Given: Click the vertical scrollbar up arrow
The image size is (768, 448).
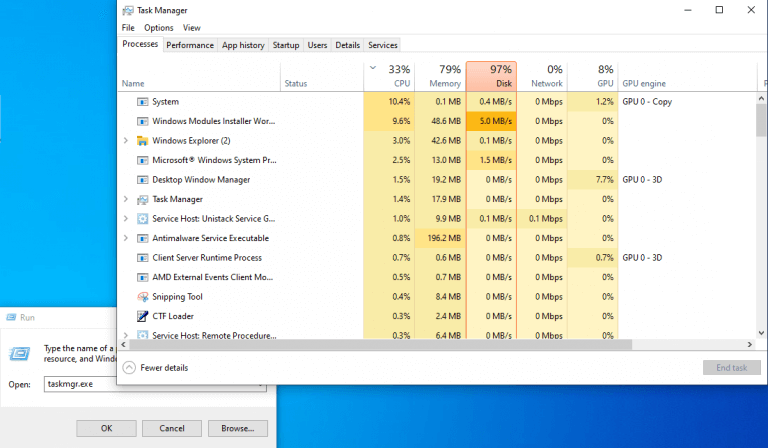Looking at the screenshot, I should (x=761, y=98).
